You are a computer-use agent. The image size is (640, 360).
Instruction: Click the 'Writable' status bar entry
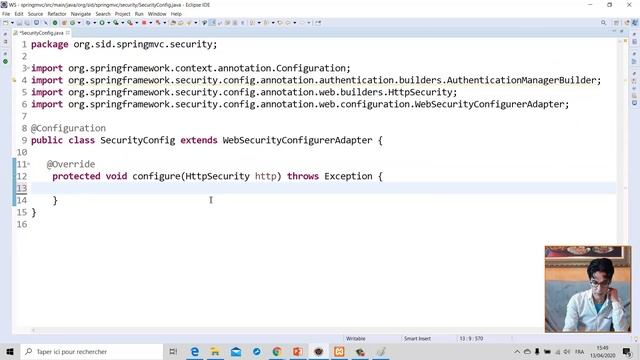click(x=356, y=338)
